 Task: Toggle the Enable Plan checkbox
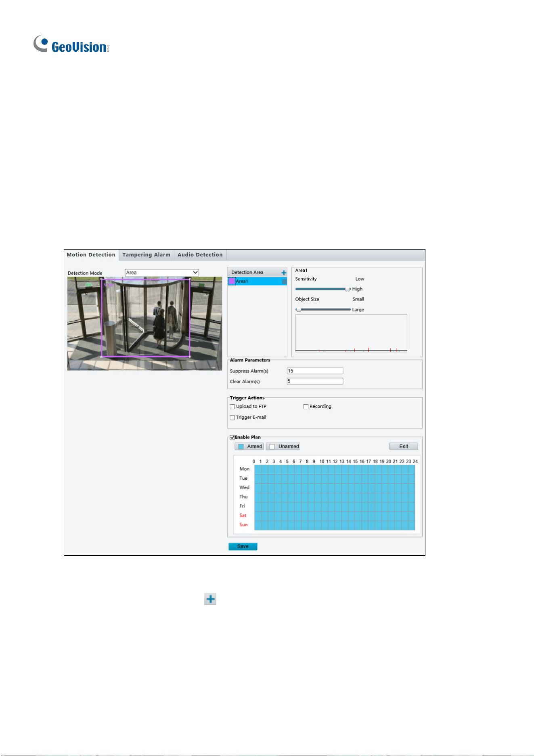[232, 437]
